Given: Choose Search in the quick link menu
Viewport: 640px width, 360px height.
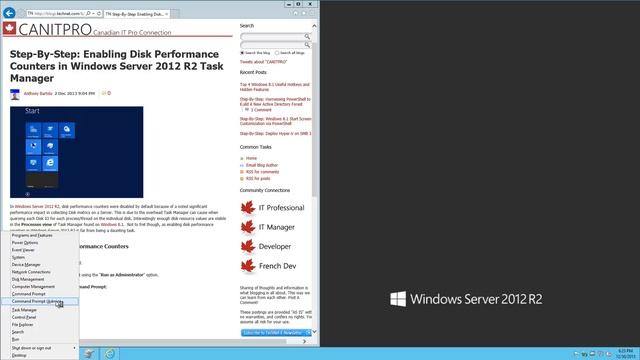Looking at the screenshot, I should coord(40,332).
